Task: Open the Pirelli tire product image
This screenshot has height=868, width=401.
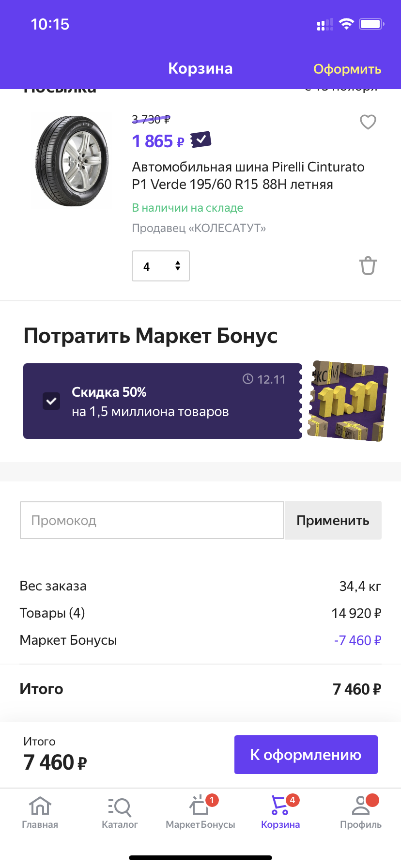Action: point(72,161)
